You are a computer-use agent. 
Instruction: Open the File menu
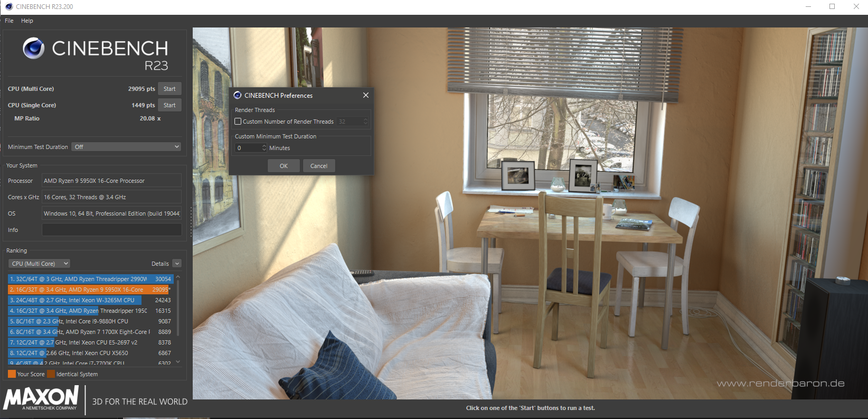[x=9, y=21]
